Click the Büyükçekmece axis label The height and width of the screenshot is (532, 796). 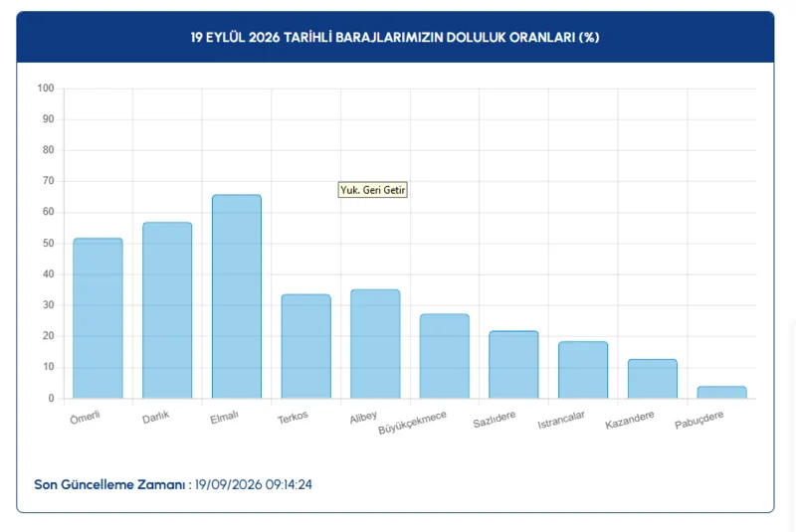click(412, 423)
